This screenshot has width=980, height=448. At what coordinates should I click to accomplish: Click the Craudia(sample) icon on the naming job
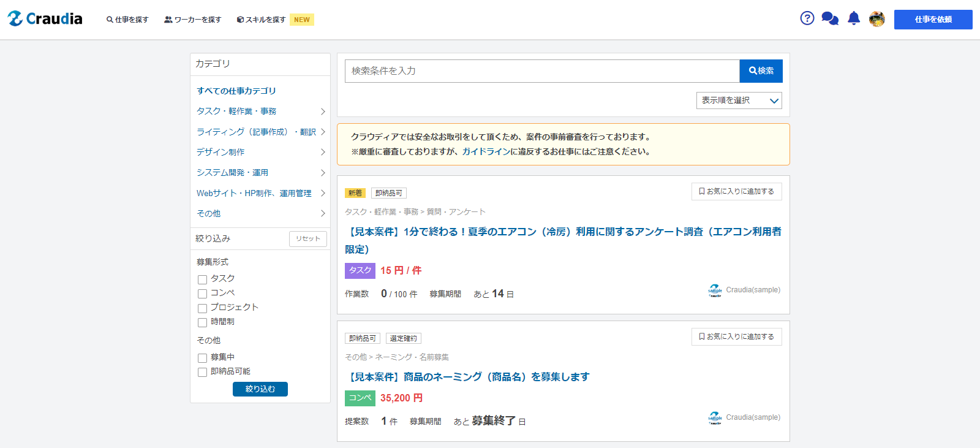point(715,418)
